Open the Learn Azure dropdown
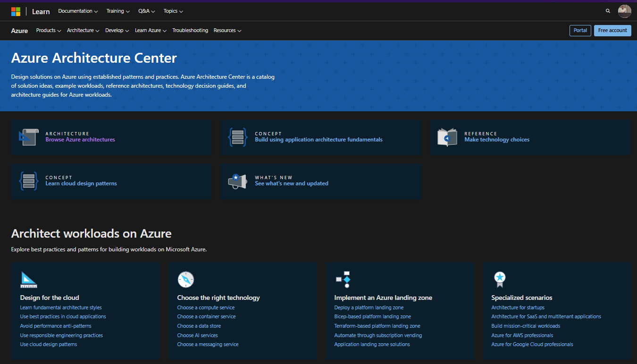This screenshot has height=364, width=637. (151, 31)
